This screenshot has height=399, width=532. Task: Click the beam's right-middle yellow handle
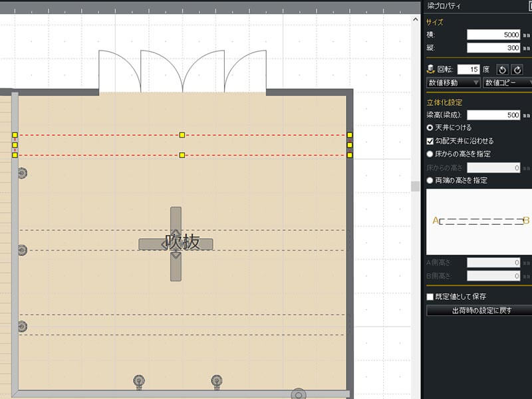(x=350, y=145)
